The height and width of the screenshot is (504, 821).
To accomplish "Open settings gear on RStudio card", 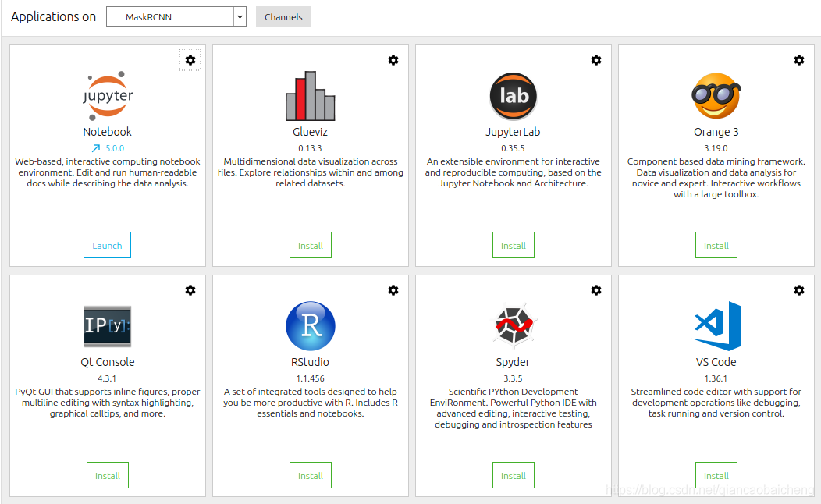I will click(393, 290).
